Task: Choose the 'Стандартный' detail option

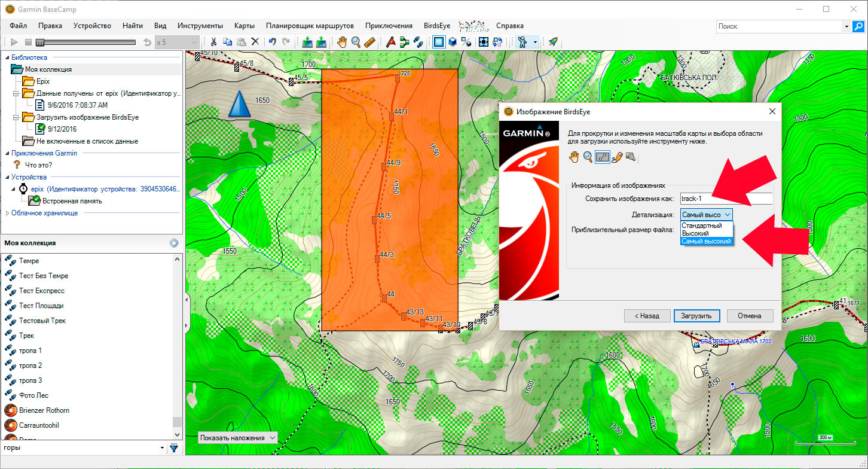Action: tap(702, 226)
